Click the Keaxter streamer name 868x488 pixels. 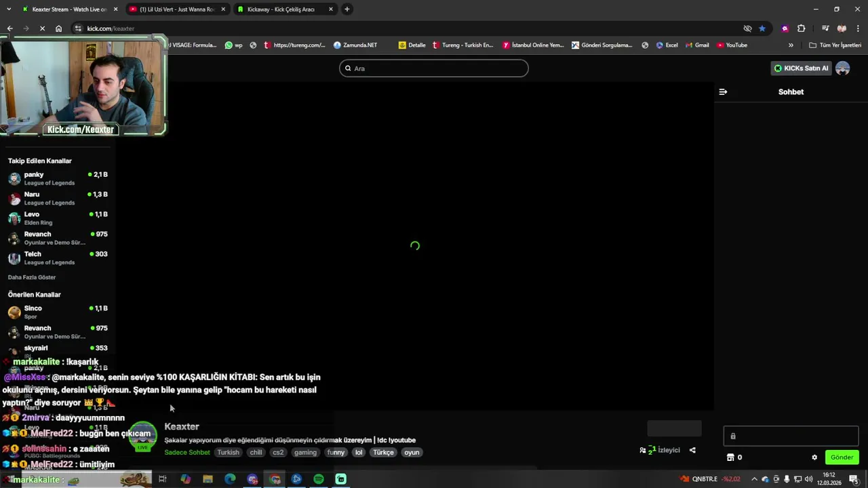tap(182, 426)
